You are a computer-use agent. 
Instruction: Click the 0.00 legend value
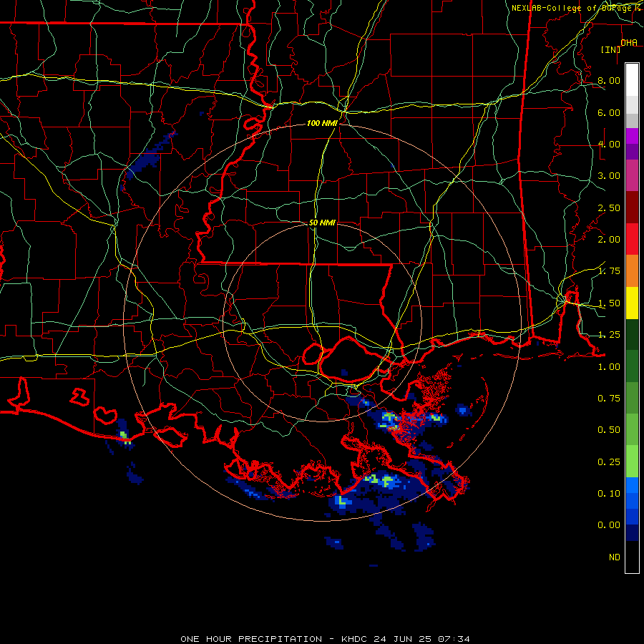tap(609, 525)
